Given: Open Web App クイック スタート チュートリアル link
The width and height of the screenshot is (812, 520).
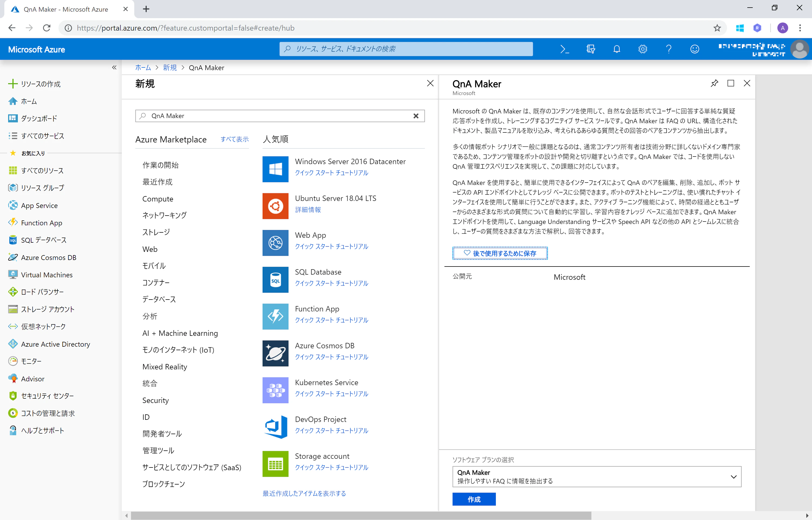Looking at the screenshot, I should 331,246.
